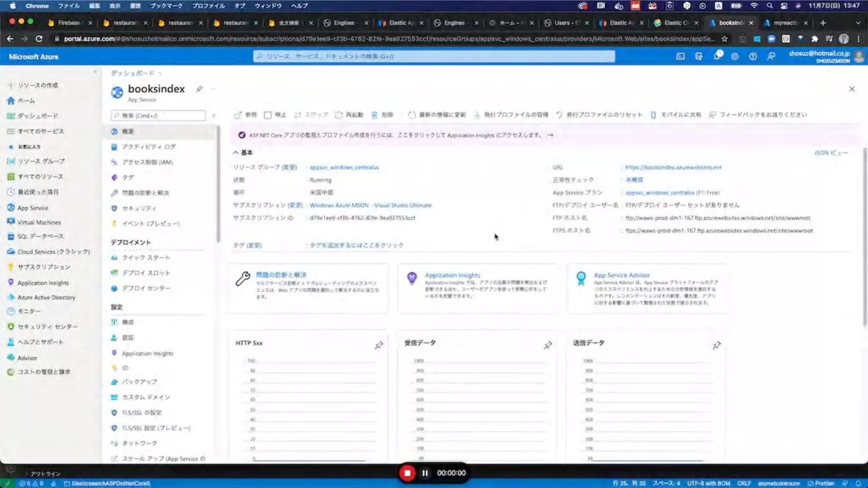Viewport: 868px width, 488px height.
Task: Open appsvc_windows_centralus resource group link
Action: point(344,167)
